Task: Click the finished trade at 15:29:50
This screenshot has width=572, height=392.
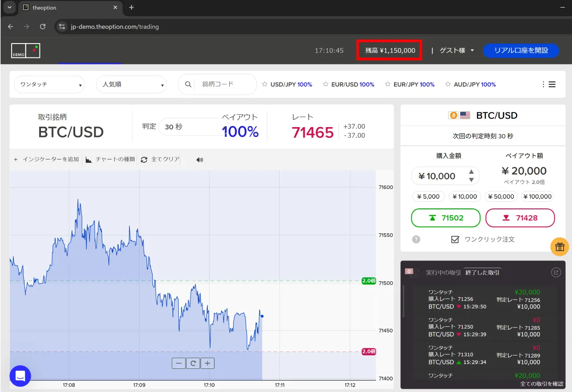Action: tap(484, 300)
